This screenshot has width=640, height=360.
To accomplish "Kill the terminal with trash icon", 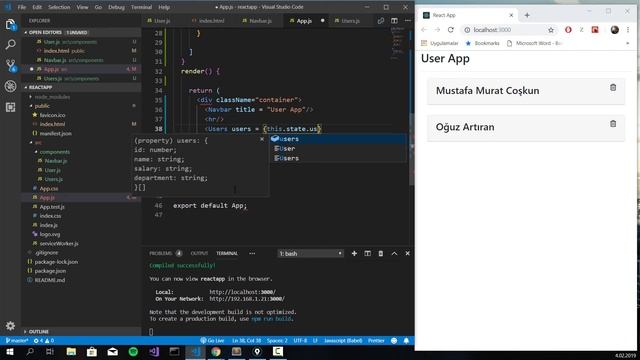I will coord(381,253).
